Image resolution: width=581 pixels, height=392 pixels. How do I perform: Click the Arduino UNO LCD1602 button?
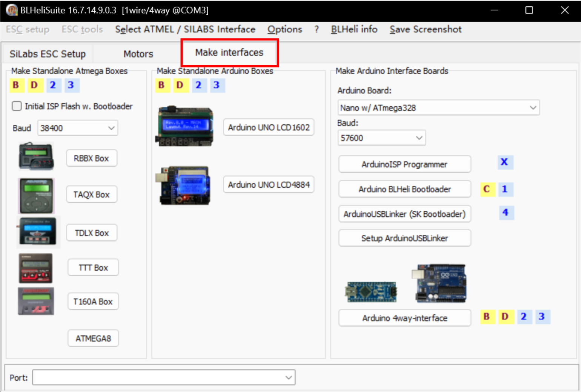coord(269,127)
